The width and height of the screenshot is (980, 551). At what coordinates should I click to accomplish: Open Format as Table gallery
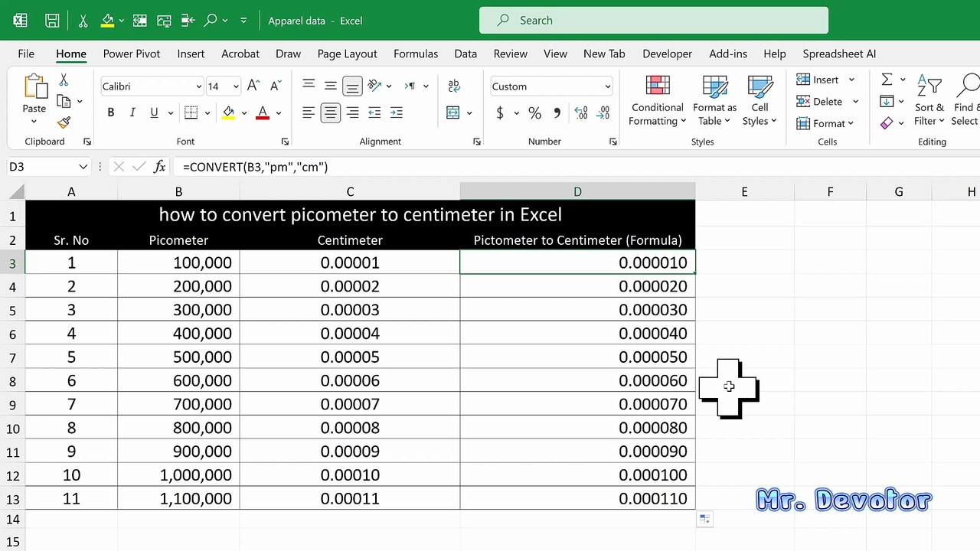[x=714, y=100]
